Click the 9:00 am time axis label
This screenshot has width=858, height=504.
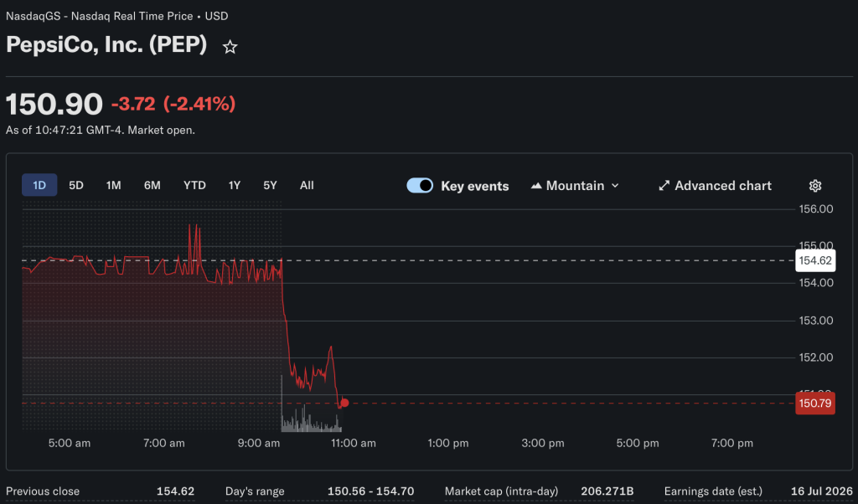(258, 443)
